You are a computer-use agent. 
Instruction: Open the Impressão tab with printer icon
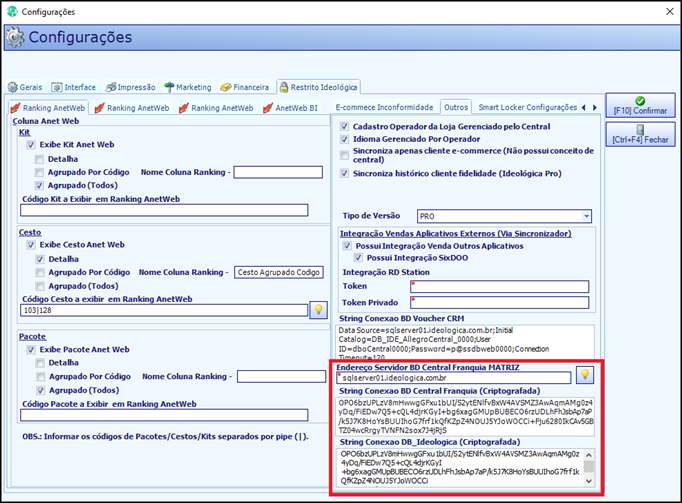pos(130,87)
